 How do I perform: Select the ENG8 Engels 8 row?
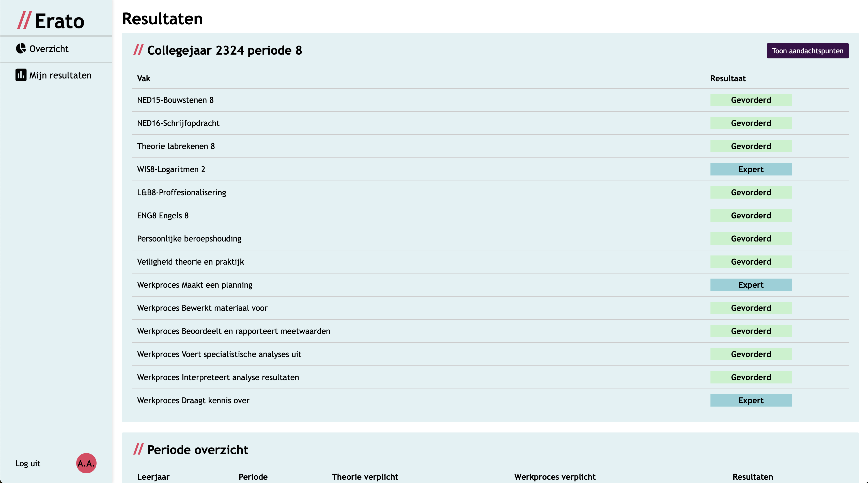163,216
